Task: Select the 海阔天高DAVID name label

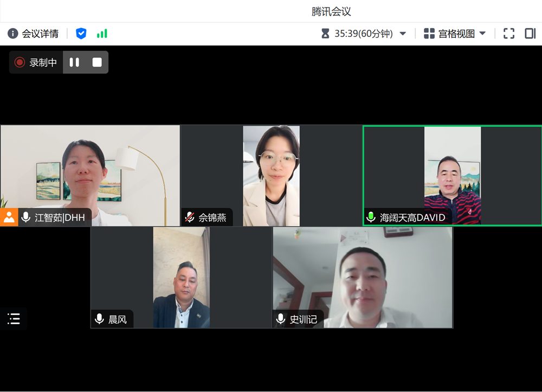Action: 412,217
